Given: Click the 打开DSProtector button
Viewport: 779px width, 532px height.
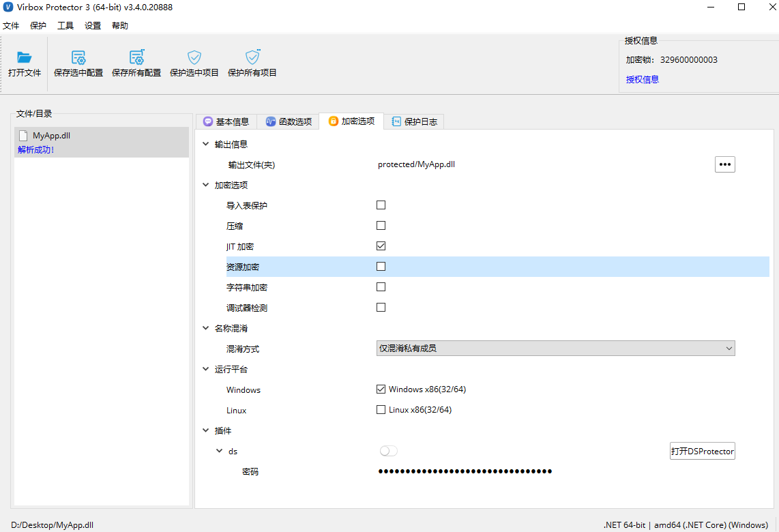Looking at the screenshot, I should 703,451.
